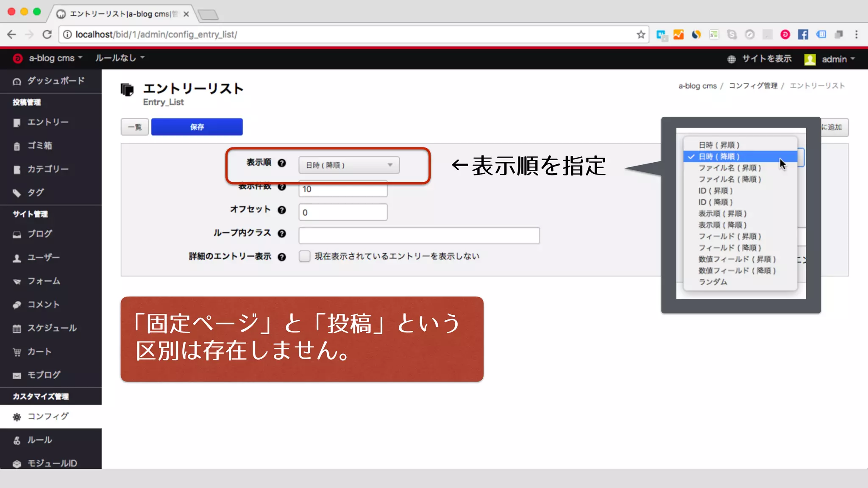The image size is (868, 488).
Task: Select 数値フィールド ( 降順 ) option
Action: coord(740,271)
